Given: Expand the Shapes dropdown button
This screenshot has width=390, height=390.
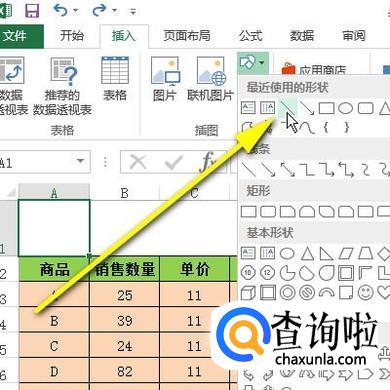Looking at the screenshot, I should point(253,63).
